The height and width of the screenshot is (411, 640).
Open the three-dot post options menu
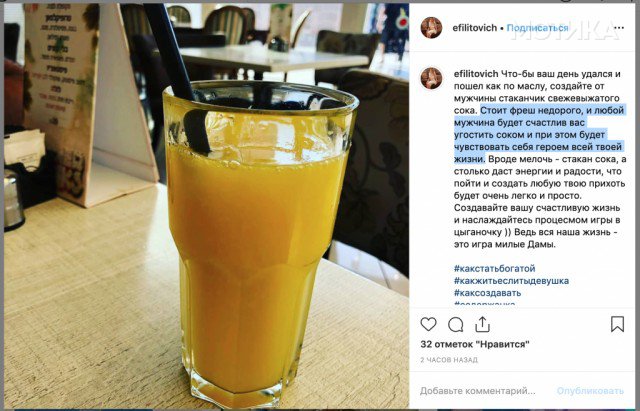(619, 28)
